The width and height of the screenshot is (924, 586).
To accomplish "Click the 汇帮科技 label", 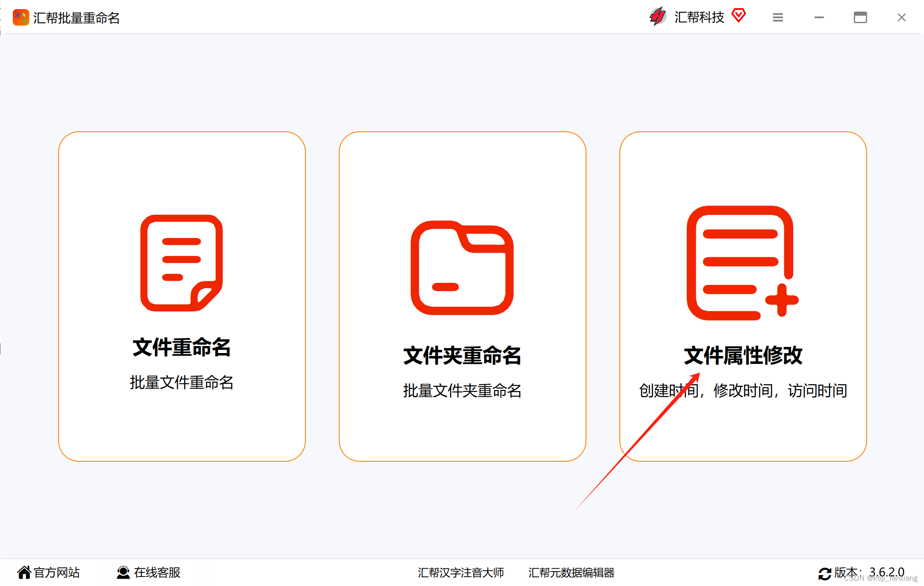I will (x=699, y=17).
